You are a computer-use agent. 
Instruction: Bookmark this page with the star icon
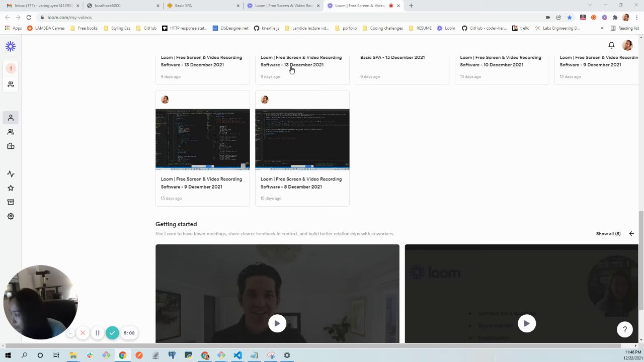pyautogui.click(x=569, y=17)
